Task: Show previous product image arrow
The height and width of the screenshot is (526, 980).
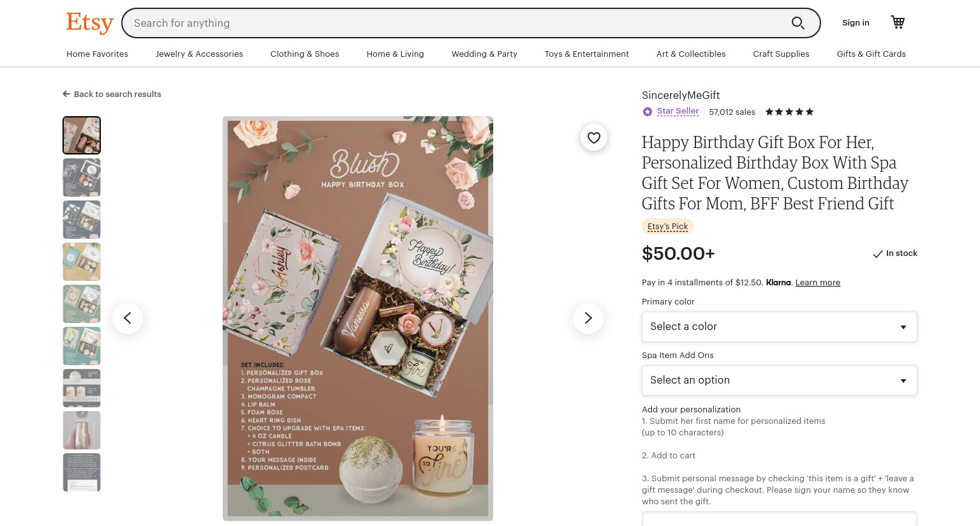Action: [x=128, y=318]
